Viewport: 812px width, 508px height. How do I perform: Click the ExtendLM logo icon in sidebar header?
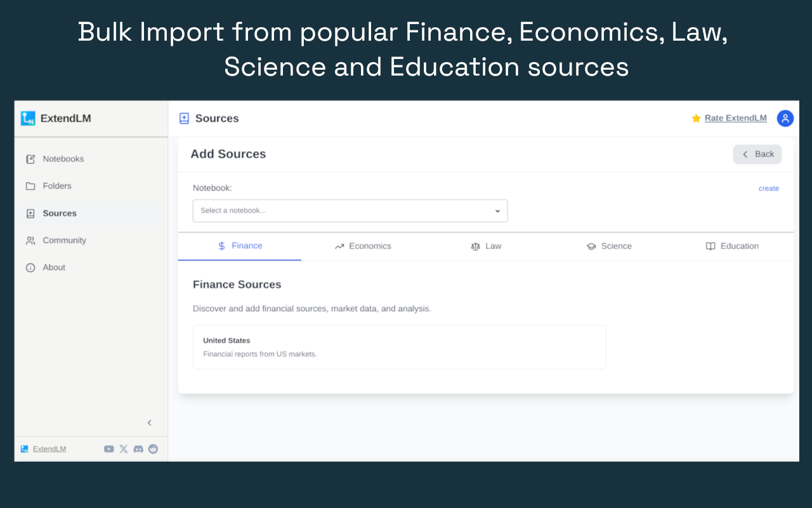tap(28, 118)
